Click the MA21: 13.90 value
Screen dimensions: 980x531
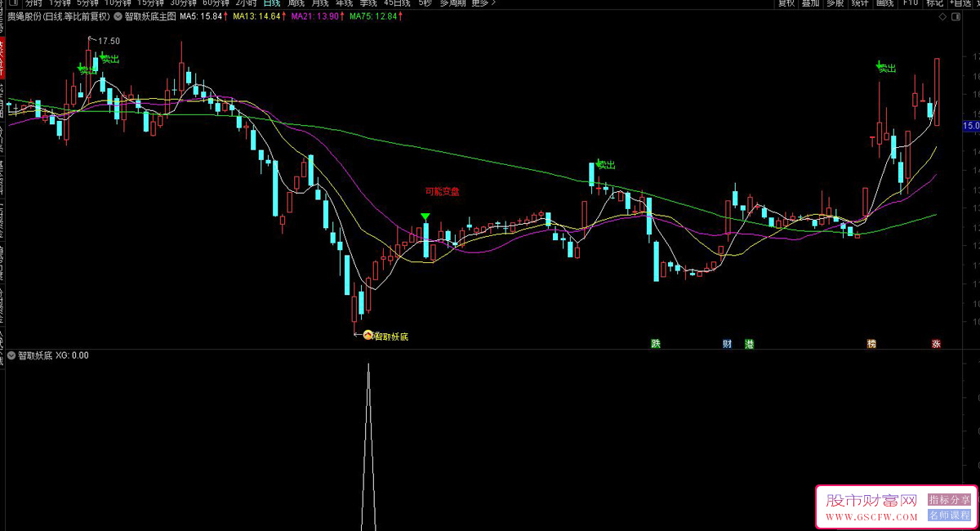point(317,16)
